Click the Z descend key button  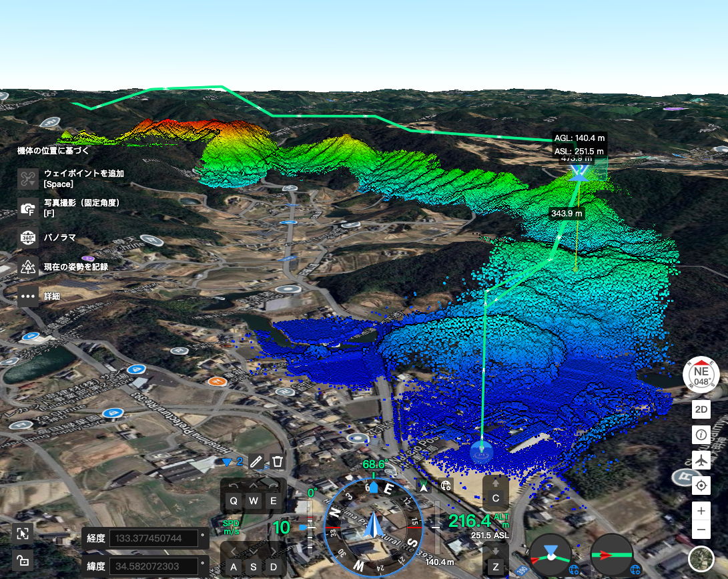[x=495, y=567]
